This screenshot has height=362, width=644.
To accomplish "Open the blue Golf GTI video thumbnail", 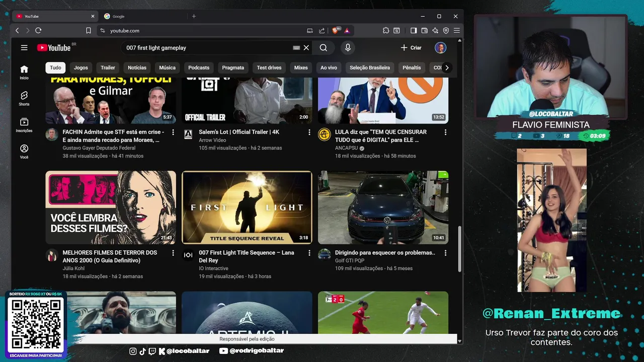I will coord(383,208).
